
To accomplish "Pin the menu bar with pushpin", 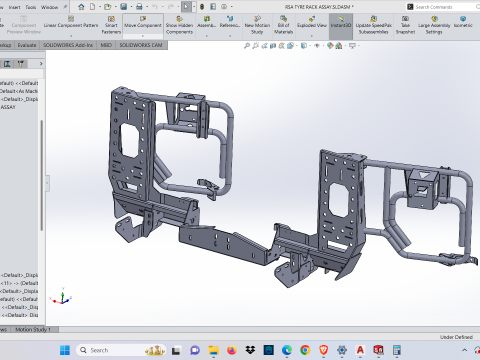I will point(65,7).
